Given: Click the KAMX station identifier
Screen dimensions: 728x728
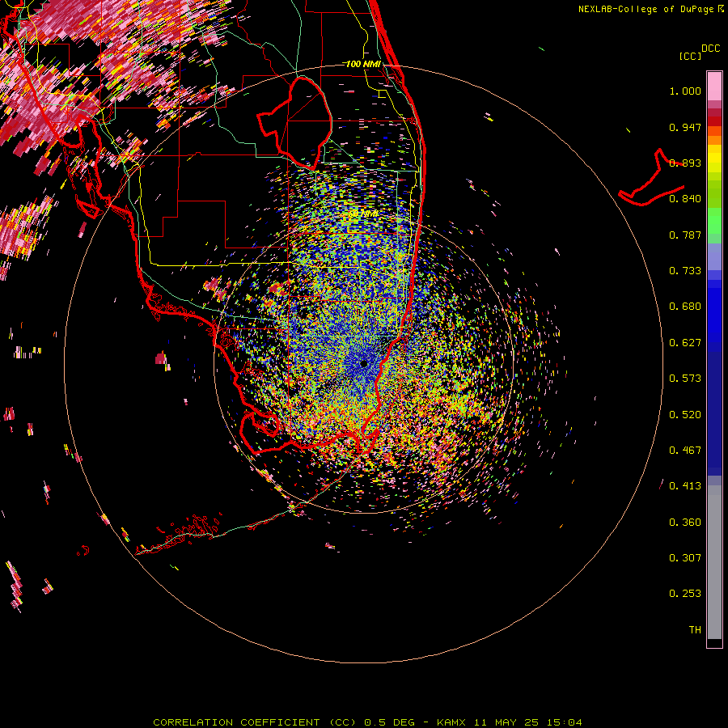Looking at the screenshot, I should [451, 722].
